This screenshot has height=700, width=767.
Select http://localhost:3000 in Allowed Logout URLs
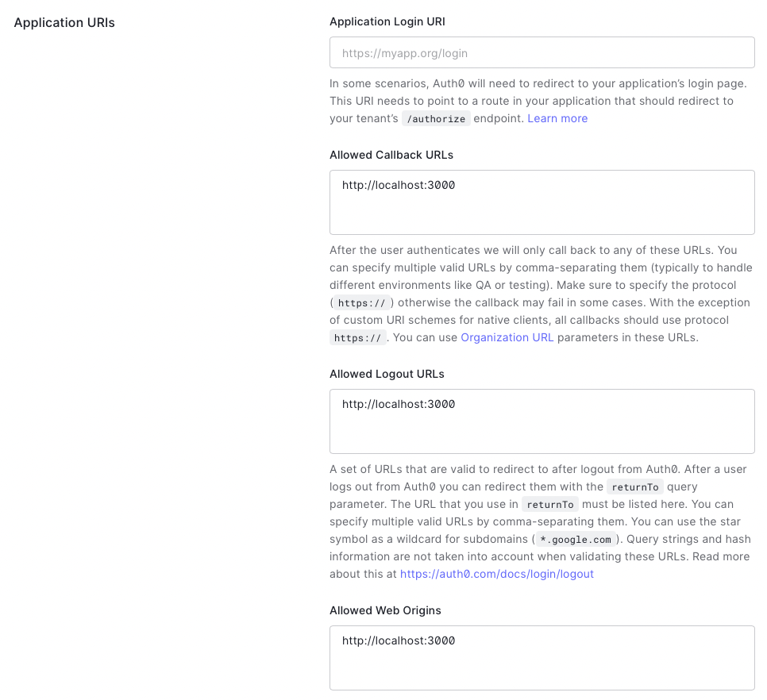tap(398, 404)
